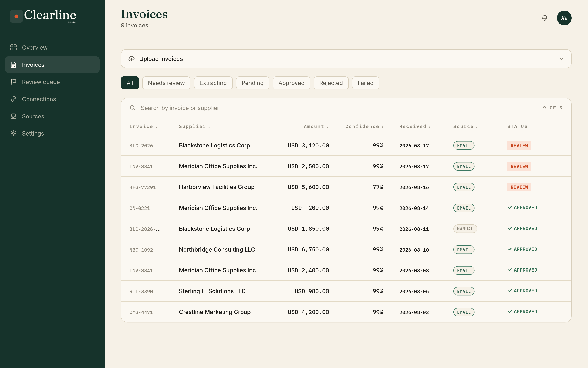
Task: Open Review queue page
Action: pos(52,82)
